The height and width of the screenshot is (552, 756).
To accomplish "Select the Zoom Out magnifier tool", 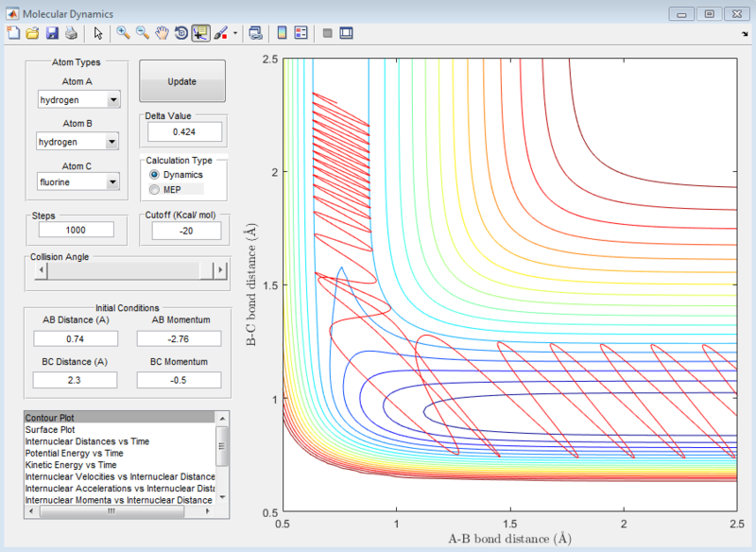I will point(143,33).
